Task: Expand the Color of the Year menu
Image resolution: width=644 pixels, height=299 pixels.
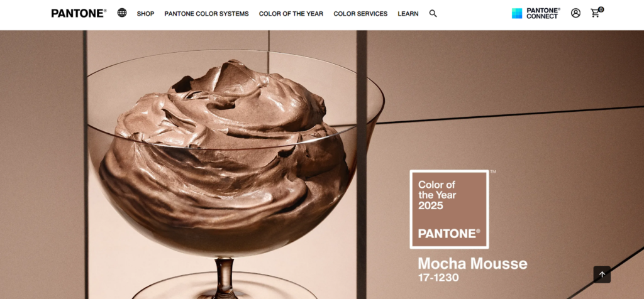Action: click(x=291, y=14)
